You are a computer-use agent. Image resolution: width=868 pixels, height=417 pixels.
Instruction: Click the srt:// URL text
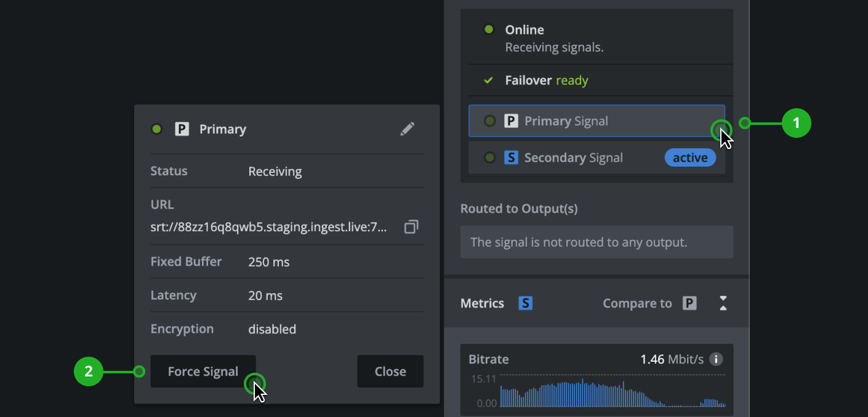click(268, 228)
